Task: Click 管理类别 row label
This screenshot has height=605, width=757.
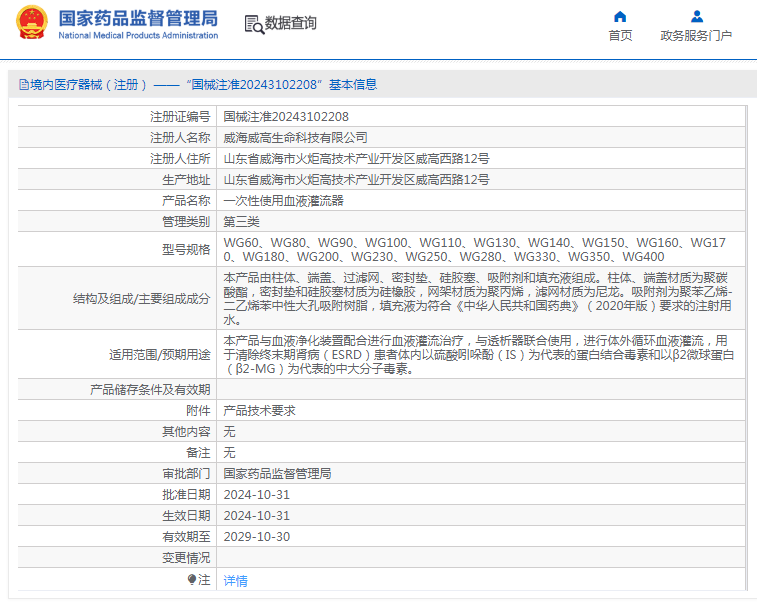Action: (186, 222)
